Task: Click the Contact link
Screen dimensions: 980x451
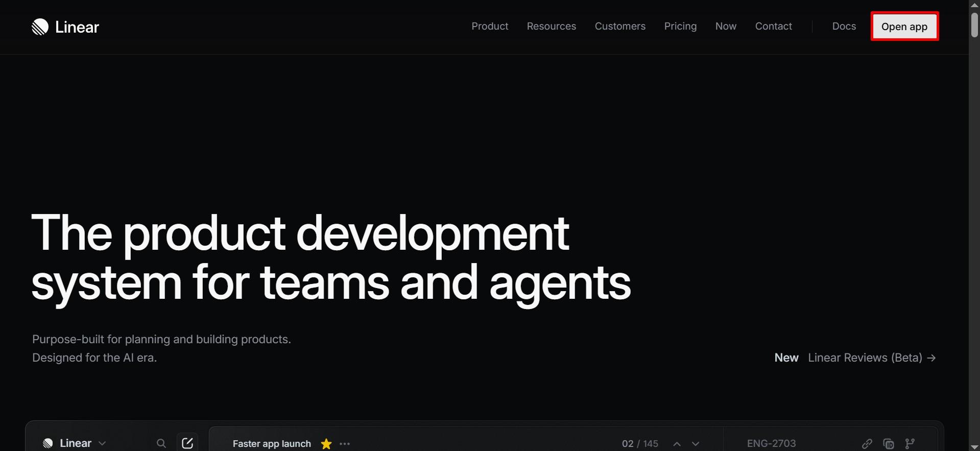Action: 773,27
